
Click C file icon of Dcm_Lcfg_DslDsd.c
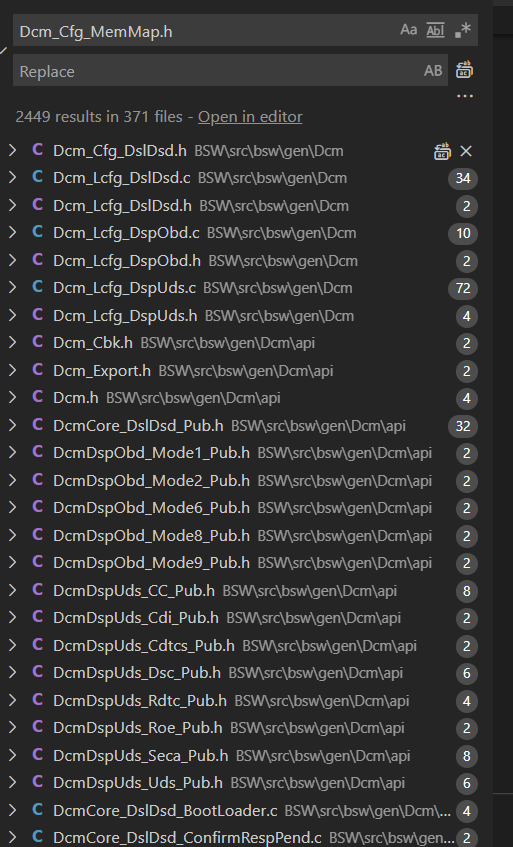click(x=37, y=177)
